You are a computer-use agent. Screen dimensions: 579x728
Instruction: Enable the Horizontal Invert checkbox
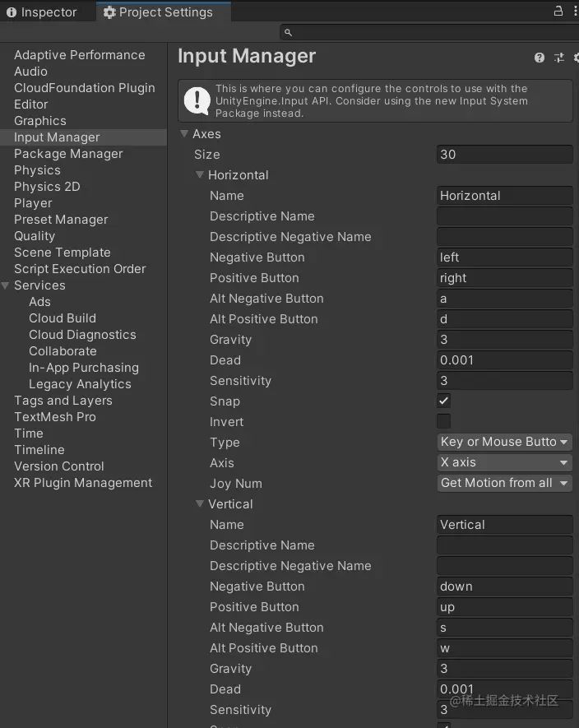[x=444, y=421]
